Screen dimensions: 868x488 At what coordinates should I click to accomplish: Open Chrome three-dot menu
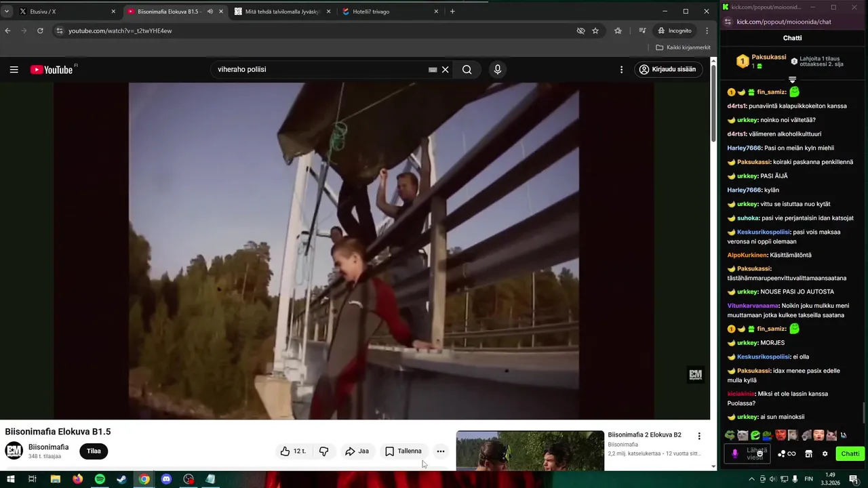coord(707,30)
